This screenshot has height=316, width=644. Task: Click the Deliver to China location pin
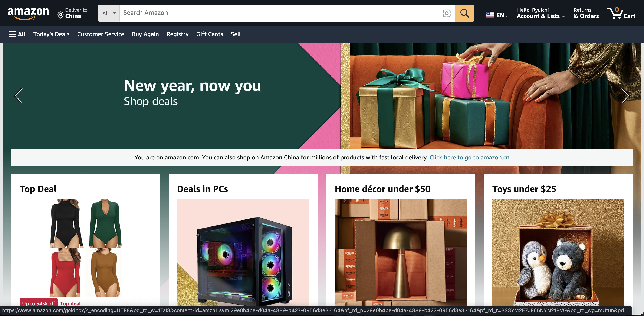pyautogui.click(x=60, y=15)
